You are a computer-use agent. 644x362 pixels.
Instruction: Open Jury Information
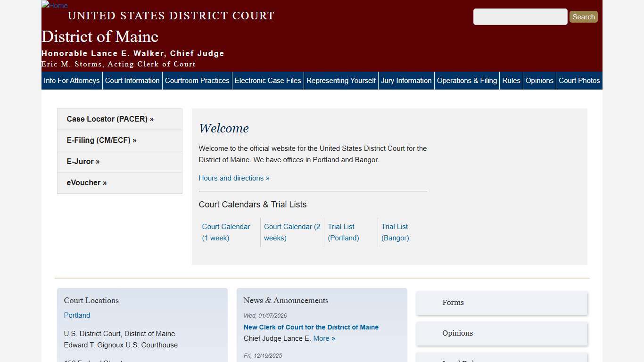[406, 81]
